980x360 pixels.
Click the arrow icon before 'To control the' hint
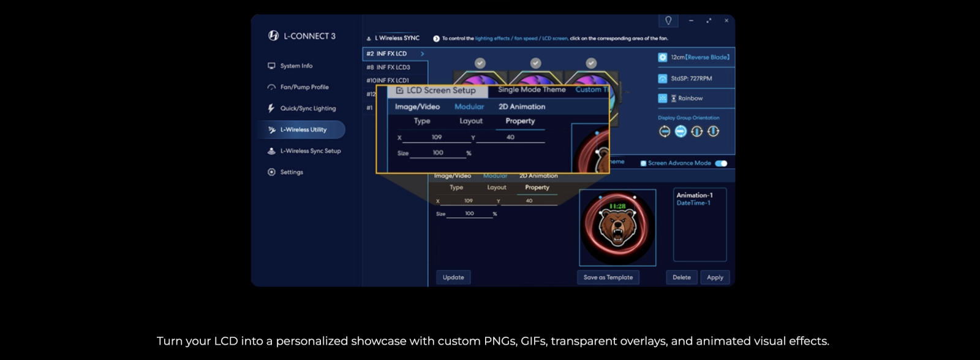pyautogui.click(x=436, y=39)
